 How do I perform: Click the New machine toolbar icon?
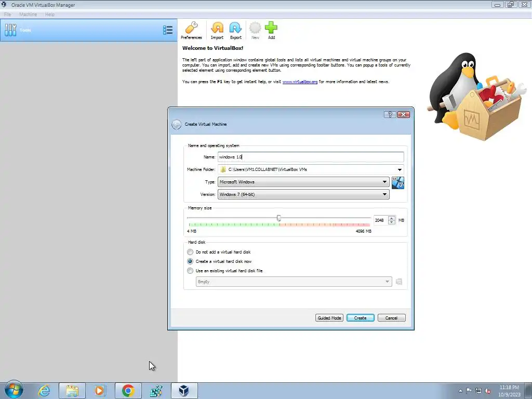tap(255, 31)
